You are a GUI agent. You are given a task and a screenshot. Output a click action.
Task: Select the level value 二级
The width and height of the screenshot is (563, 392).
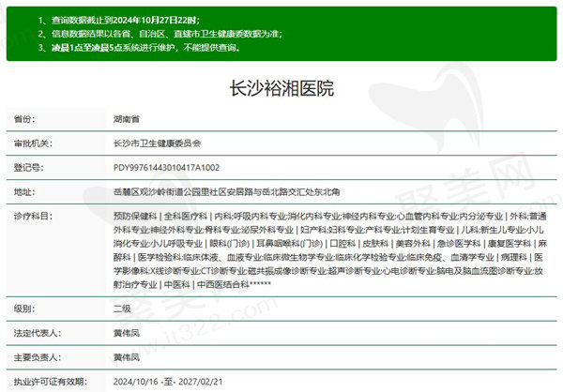[x=122, y=309]
